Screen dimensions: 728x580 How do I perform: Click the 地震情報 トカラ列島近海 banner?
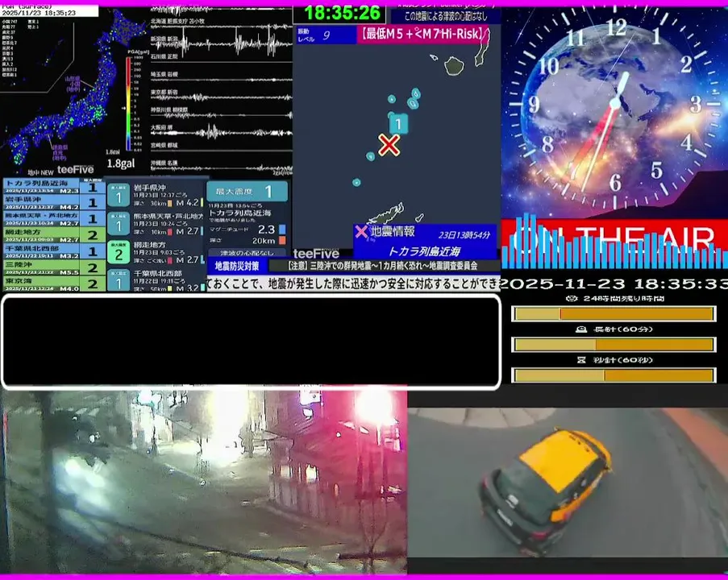(x=424, y=242)
